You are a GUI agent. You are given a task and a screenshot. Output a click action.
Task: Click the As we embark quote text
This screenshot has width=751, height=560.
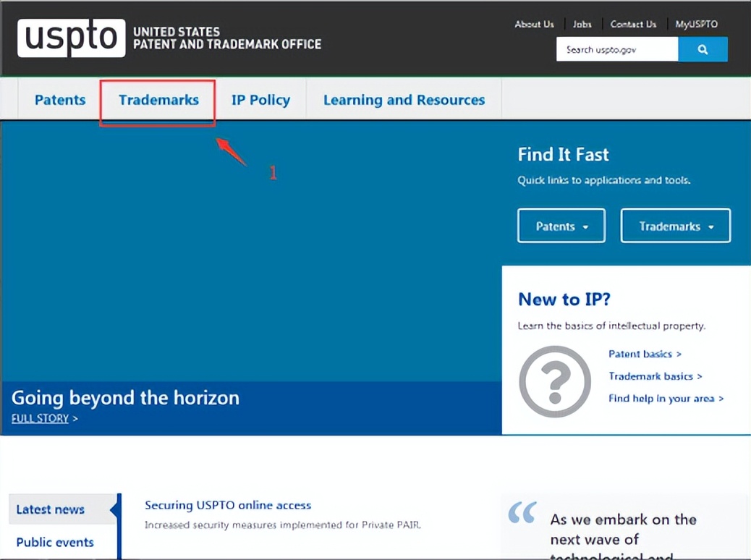(623, 538)
